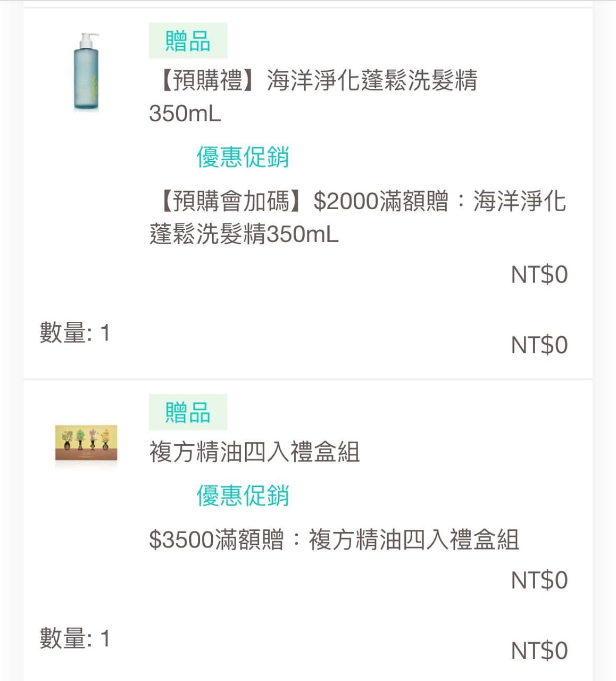
Task: Tap 優惠促銷 label under the shampoo item
Action: pos(243,157)
